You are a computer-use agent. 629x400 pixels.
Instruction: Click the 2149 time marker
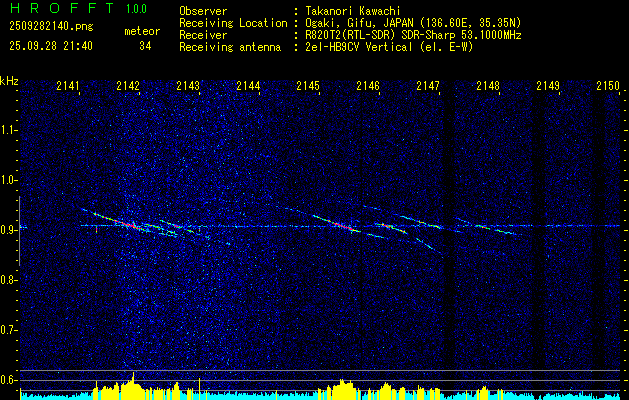[x=548, y=85]
